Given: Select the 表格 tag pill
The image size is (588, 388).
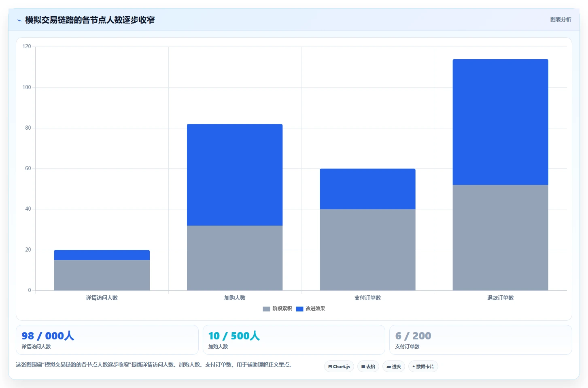Looking at the screenshot, I should pos(368,367).
